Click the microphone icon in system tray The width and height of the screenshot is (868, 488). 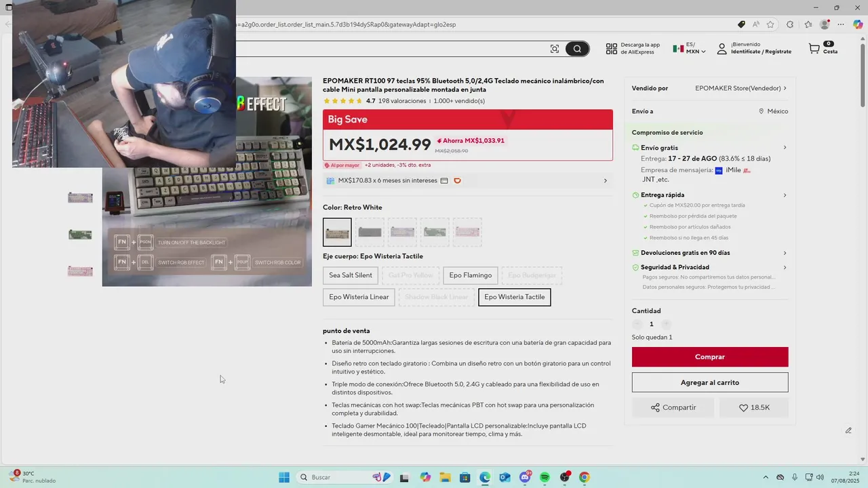pos(794,477)
